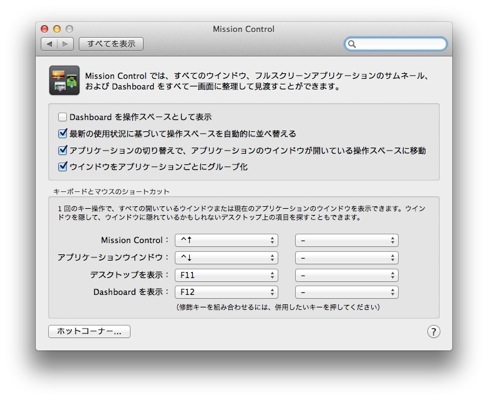488x400 pixels.
Task: Click inside the search input field
Action: pyautogui.click(x=400, y=44)
